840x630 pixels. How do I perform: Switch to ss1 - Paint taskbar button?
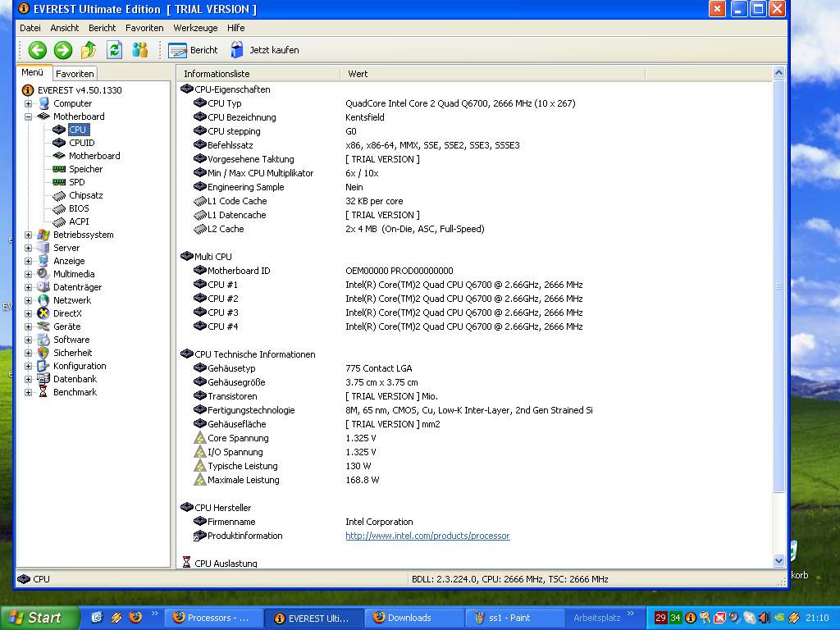tap(514, 618)
